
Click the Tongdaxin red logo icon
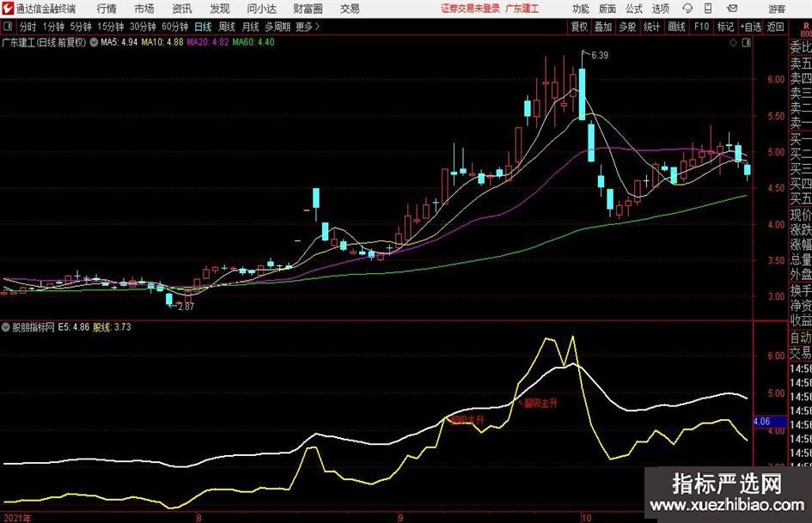point(7,9)
